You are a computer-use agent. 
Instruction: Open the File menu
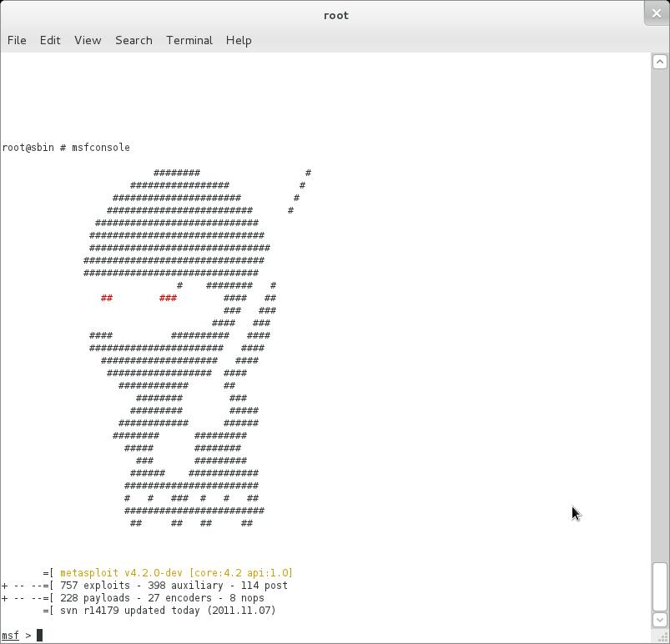pyautogui.click(x=17, y=40)
